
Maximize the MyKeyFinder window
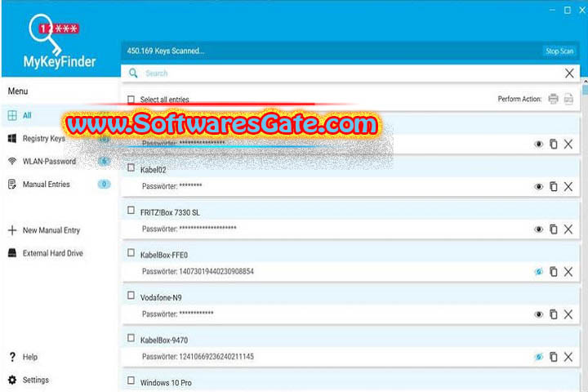coord(568,10)
